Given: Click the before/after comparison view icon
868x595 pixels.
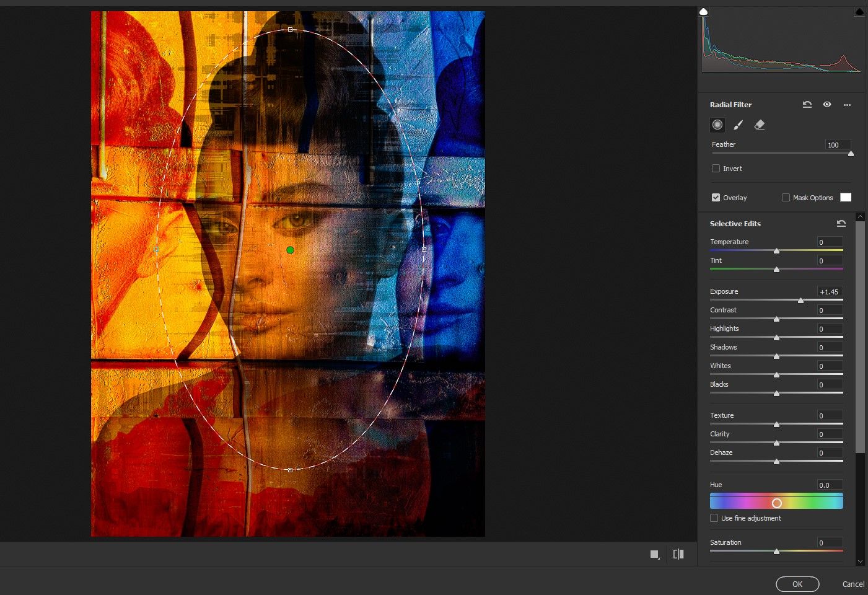Looking at the screenshot, I should pyautogui.click(x=678, y=553).
